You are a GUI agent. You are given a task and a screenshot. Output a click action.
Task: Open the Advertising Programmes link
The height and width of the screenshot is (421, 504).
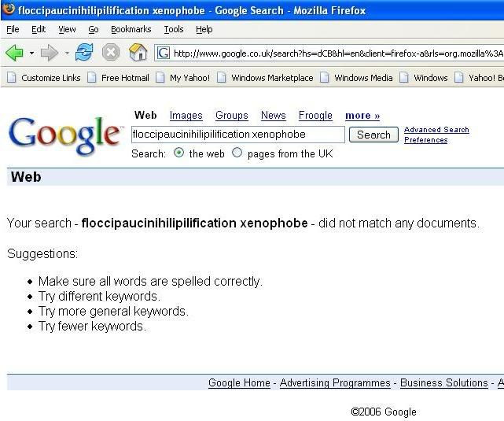click(x=335, y=382)
